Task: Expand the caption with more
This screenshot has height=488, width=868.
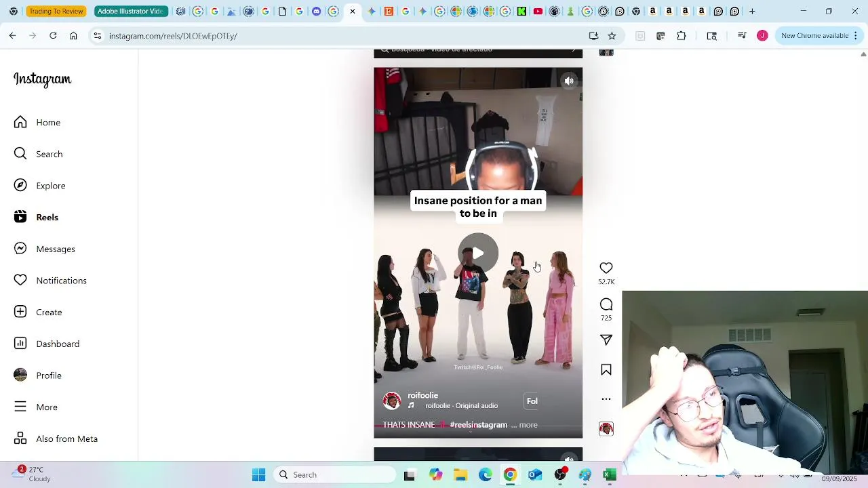Action: (528, 425)
